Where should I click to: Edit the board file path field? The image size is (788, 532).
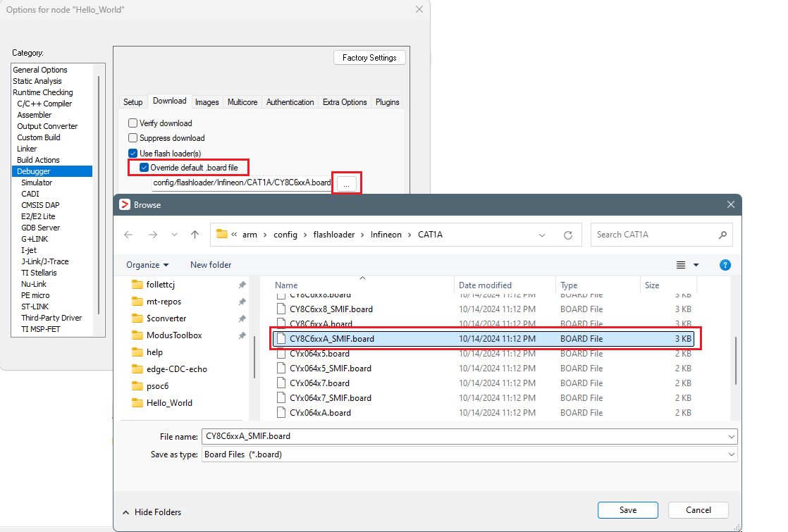tap(242, 183)
